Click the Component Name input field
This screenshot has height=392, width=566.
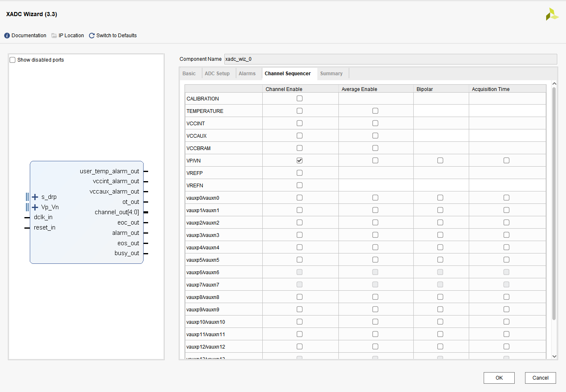[x=391, y=59]
